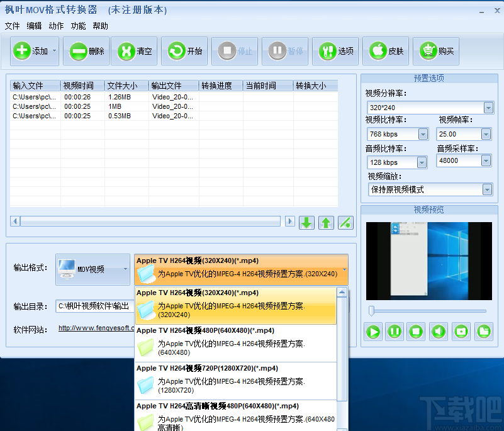
Task: Click the 转换进度 column header
Action: (x=221, y=86)
